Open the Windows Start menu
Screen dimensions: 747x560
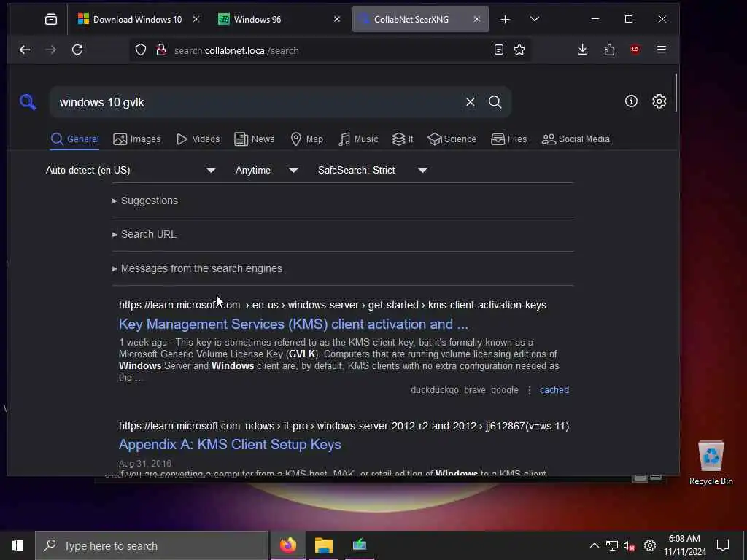pos(18,545)
